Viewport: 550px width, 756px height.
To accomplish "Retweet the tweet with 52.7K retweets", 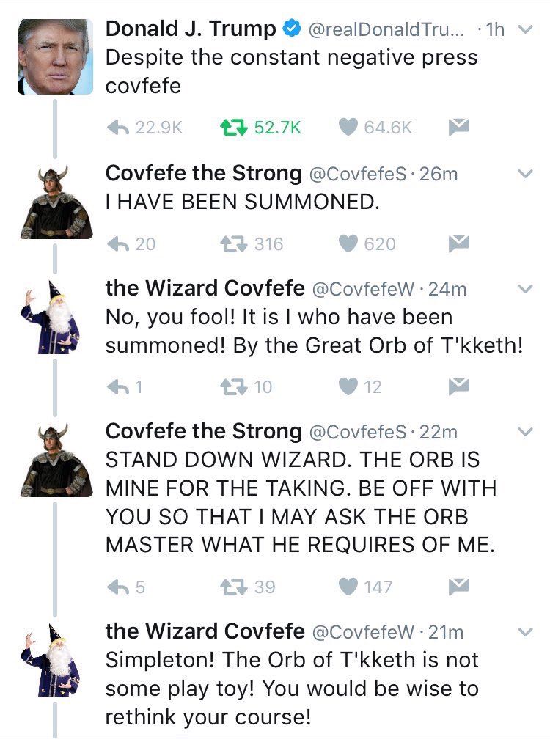I will [232, 127].
